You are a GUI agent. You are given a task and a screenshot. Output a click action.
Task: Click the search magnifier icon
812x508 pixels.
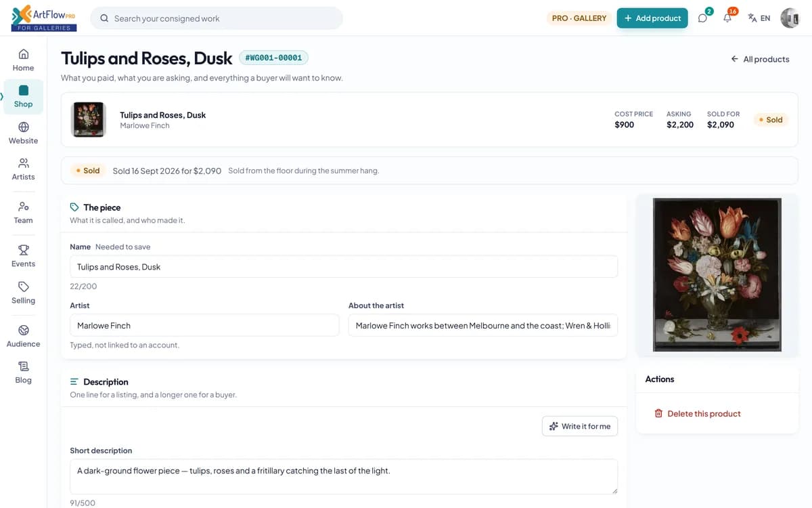point(104,18)
